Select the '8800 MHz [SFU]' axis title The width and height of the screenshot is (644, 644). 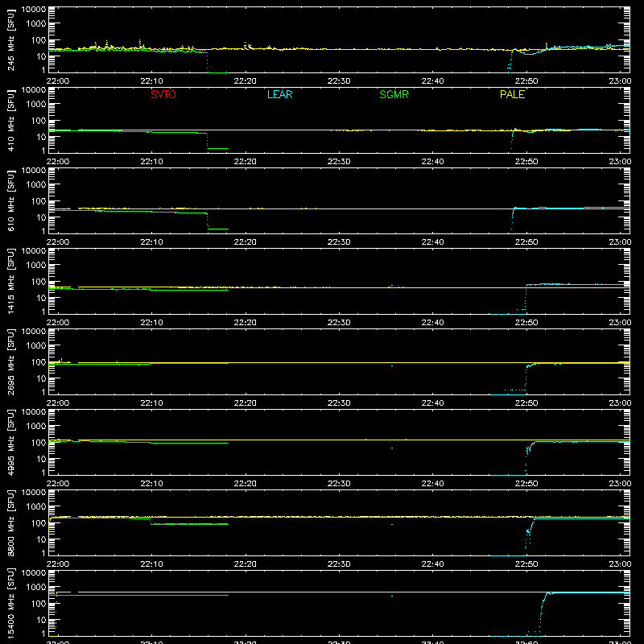pos(11,522)
